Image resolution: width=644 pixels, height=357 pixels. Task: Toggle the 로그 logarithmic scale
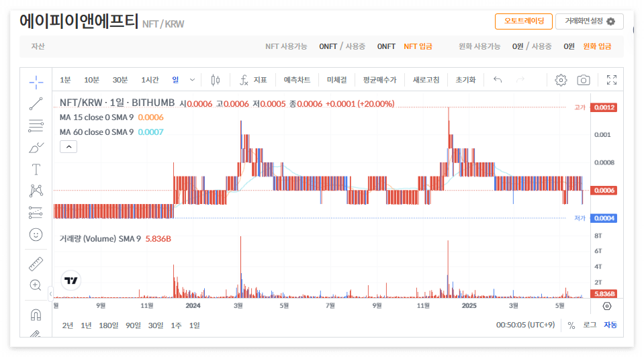coord(590,325)
